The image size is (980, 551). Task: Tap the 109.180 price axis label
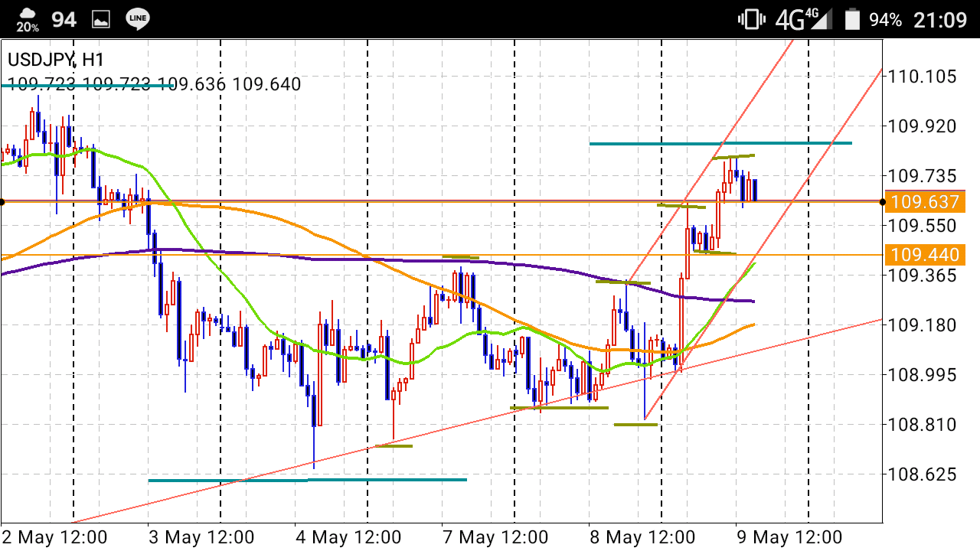tap(923, 325)
